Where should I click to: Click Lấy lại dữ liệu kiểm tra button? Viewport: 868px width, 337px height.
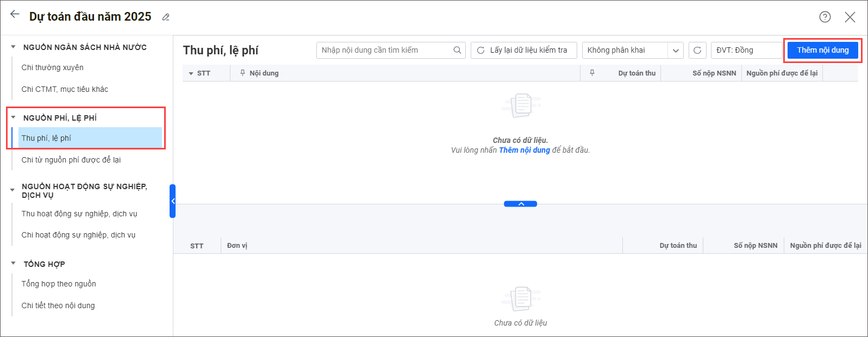pyautogui.click(x=522, y=50)
